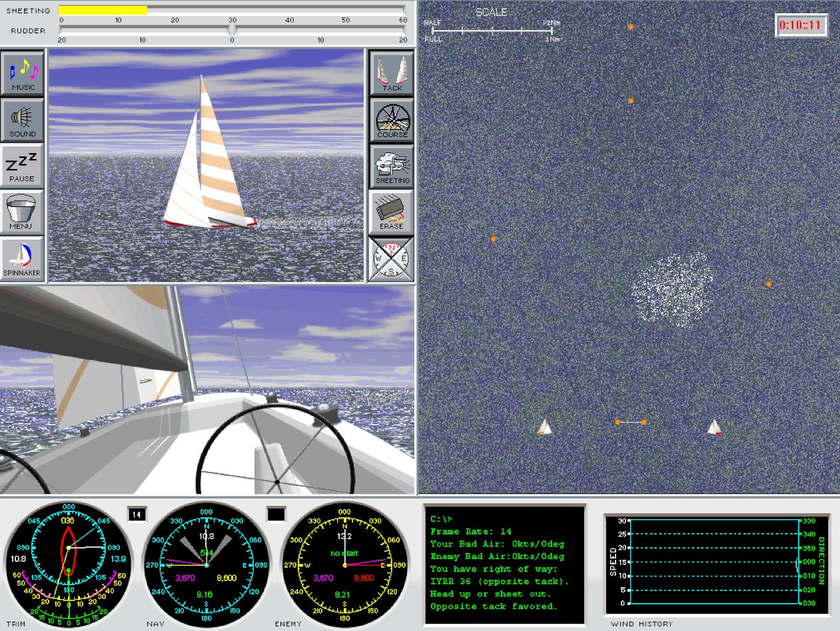This screenshot has height=631, width=840.
Task: Click the Enemy compass dial
Action: [345, 565]
